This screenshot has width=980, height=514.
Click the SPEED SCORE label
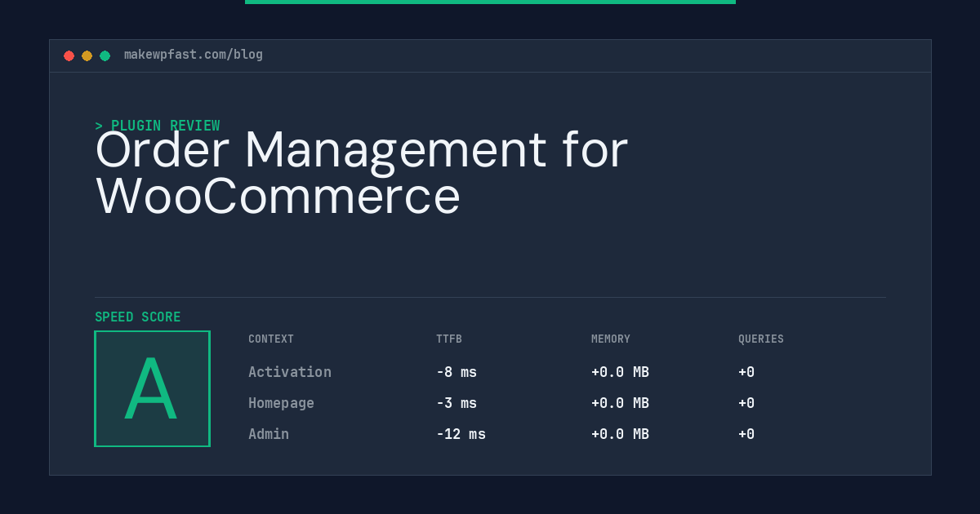(138, 317)
